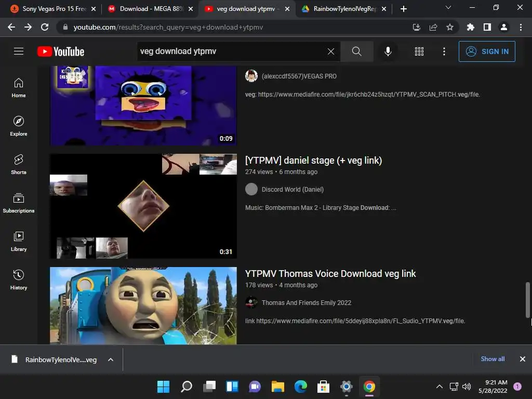The height and width of the screenshot is (399, 532).
Task: Reload the current page
Action: (45, 27)
